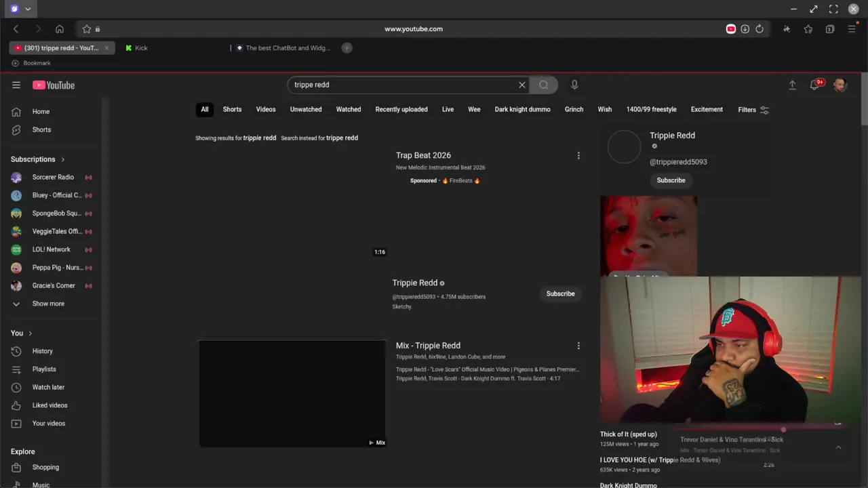Screen dimensions: 868x488
Task: Open the YouTube hamburger guide menu
Action: (x=16, y=85)
